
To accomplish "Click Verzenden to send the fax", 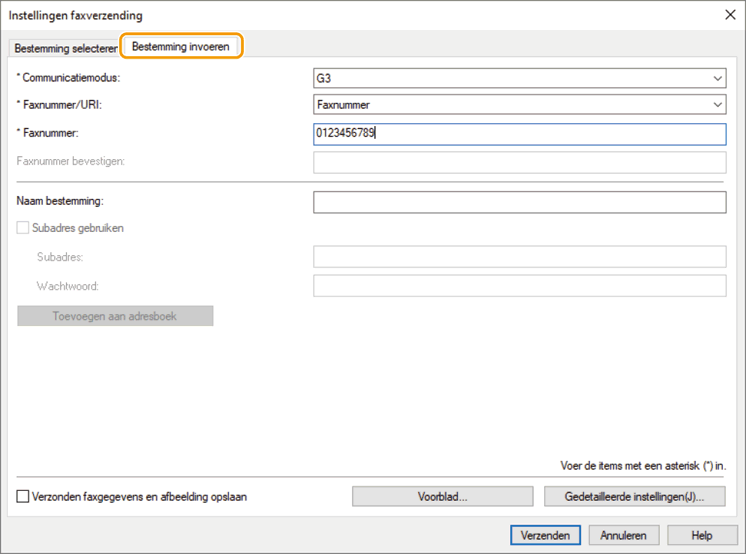I will [545, 535].
